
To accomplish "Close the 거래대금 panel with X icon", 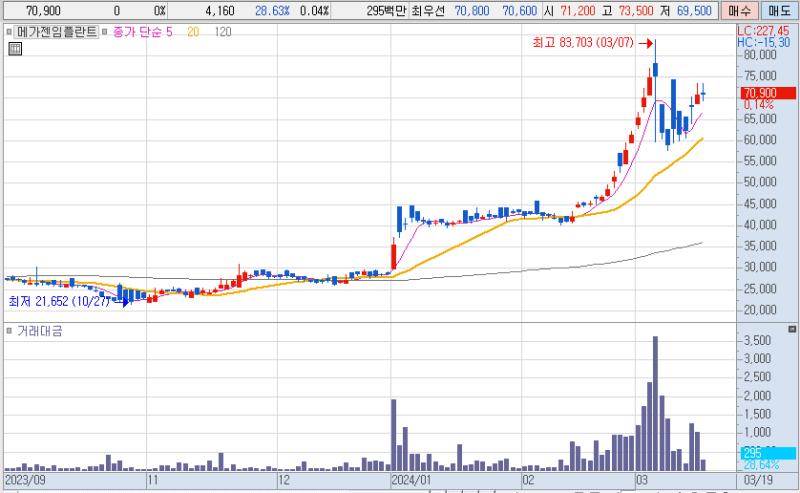I will point(792,329).
